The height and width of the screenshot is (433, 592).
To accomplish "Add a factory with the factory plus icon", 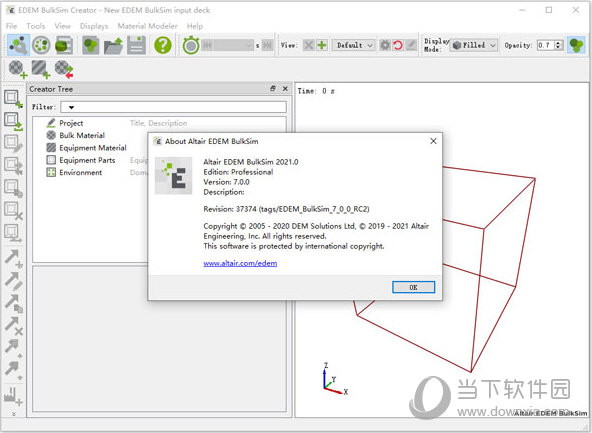I will click(13, 396).
